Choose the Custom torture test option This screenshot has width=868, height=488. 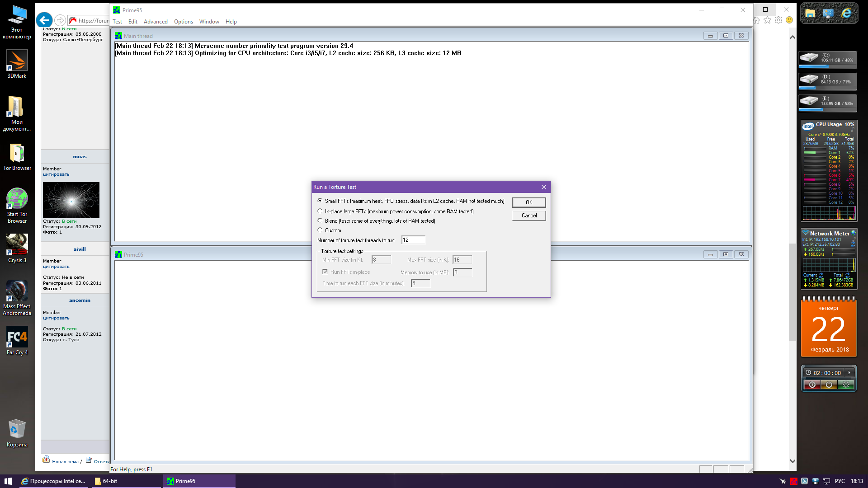[320, 230]
